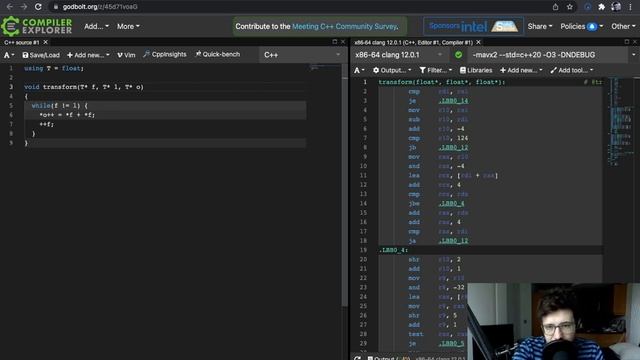Open the Filter... dropdown

(x=436, y=70)
